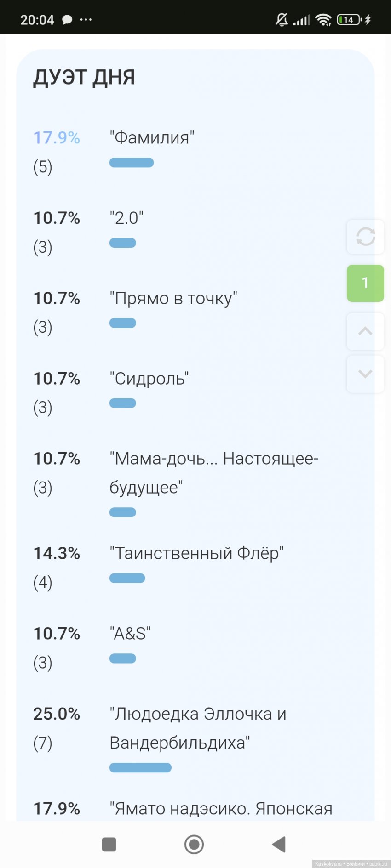Viewport: 391px width, 868px height.
Task: Select the "Прямо в точку" poll option
Action: [173, 299]
